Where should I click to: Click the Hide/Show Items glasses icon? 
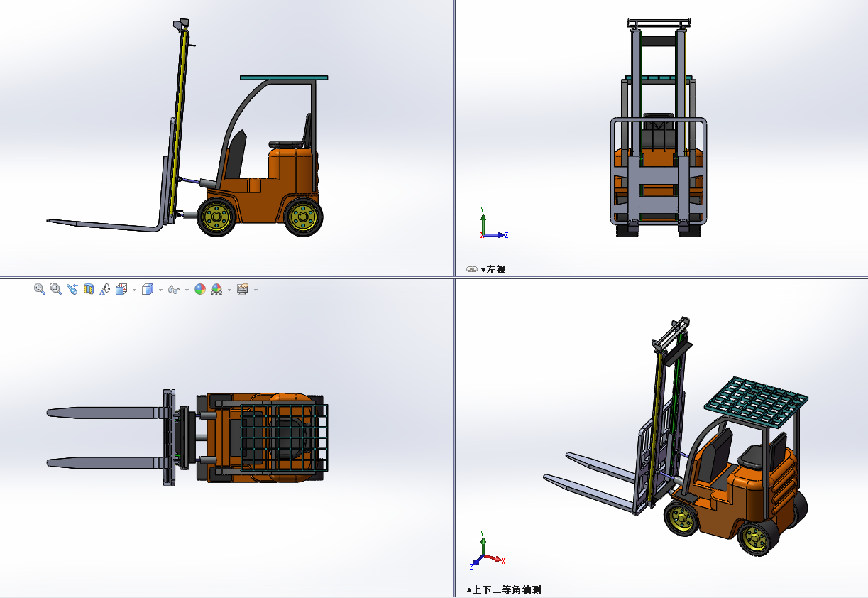pos(174,289)
